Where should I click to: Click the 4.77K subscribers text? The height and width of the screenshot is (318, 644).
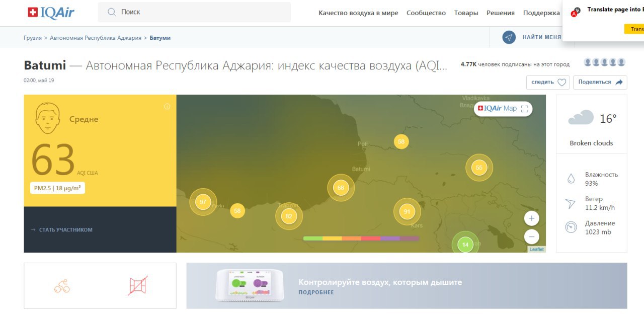tap(515, 64)
